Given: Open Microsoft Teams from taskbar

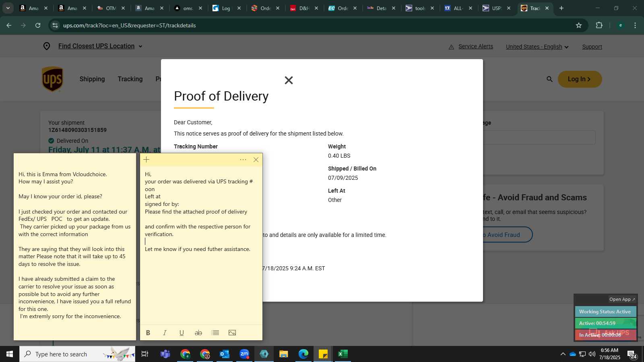Looking at the screenshot, I should click(165, 354).
